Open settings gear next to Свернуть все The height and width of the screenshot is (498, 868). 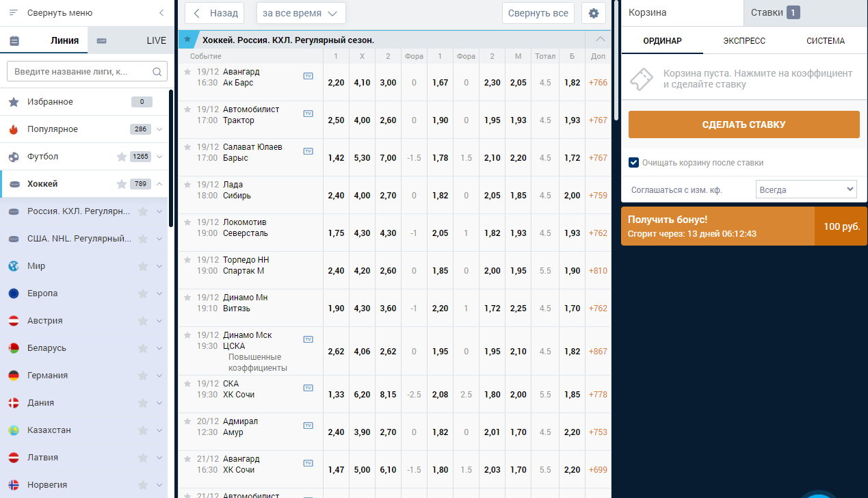coord(593,13)
